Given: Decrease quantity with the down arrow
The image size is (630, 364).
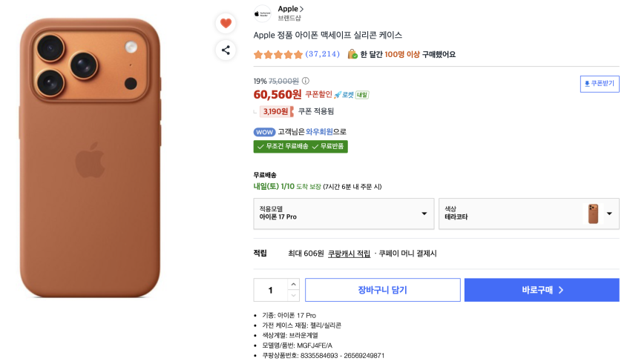Looking at the screenshot, I should coord(293,296).
